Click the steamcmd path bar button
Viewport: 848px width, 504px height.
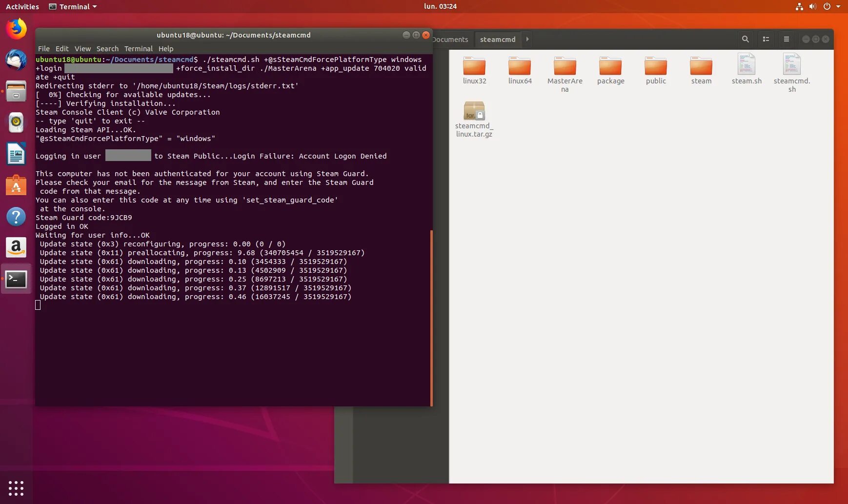[498, 39]
